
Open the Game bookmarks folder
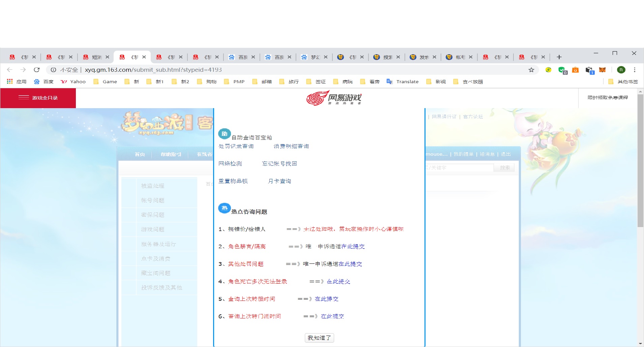[x=105, y=82]
